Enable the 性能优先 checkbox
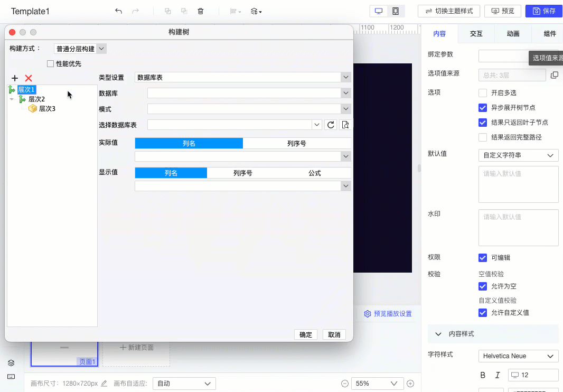563x392 pixels. tap(50, 63)
